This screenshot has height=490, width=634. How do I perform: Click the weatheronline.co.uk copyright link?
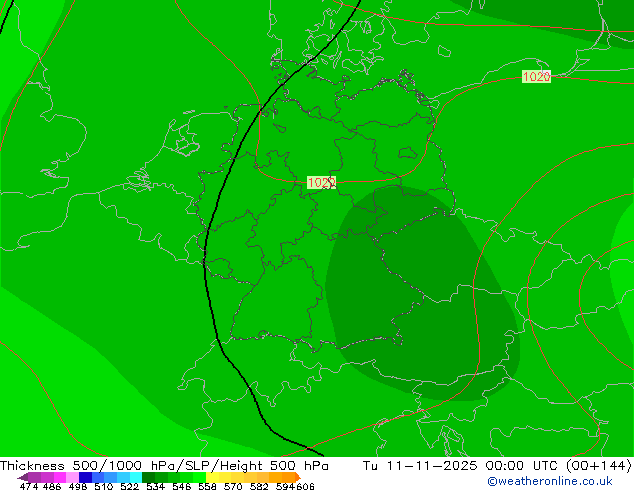point(550,481)
